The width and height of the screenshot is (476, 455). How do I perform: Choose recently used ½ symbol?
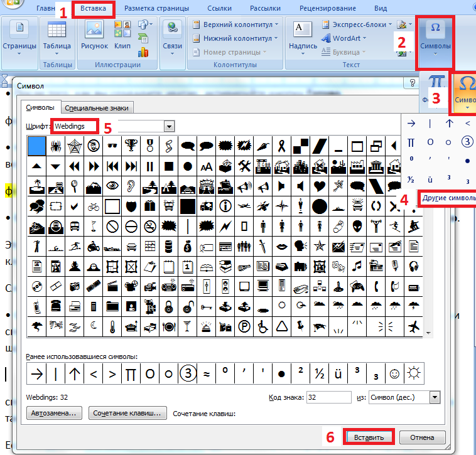click(320, 373)
